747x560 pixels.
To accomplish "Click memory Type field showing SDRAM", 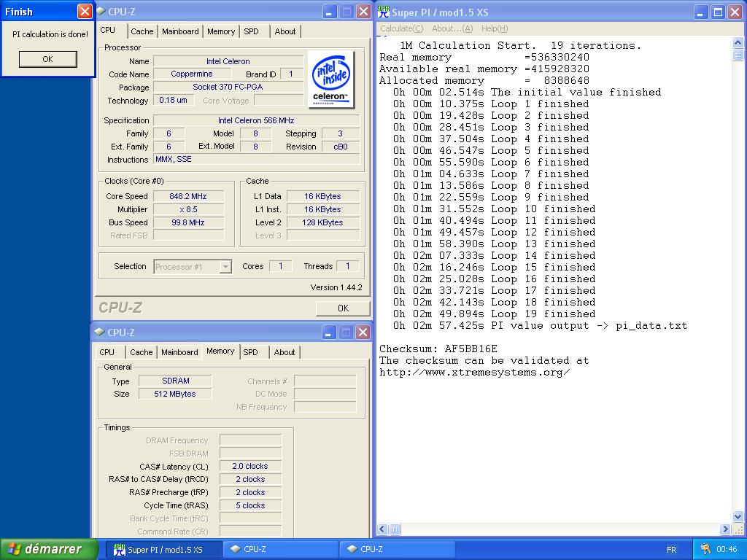I will pyautogui.click(x=175, y=381).
